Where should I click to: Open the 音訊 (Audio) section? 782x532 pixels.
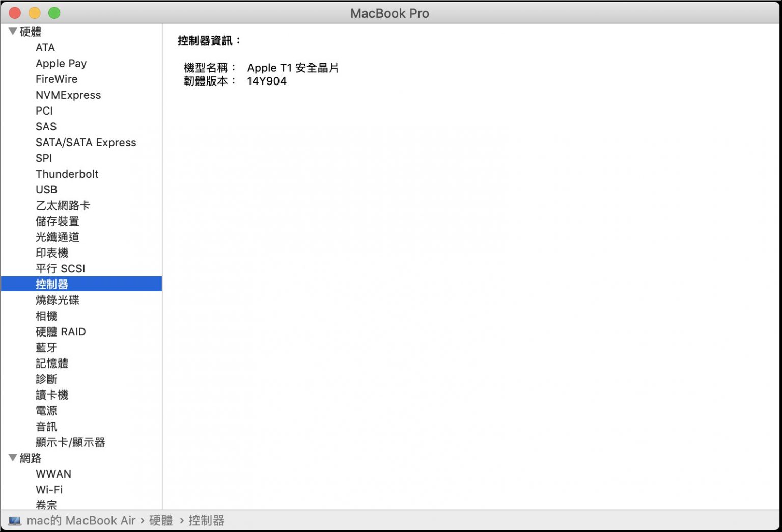46,426
